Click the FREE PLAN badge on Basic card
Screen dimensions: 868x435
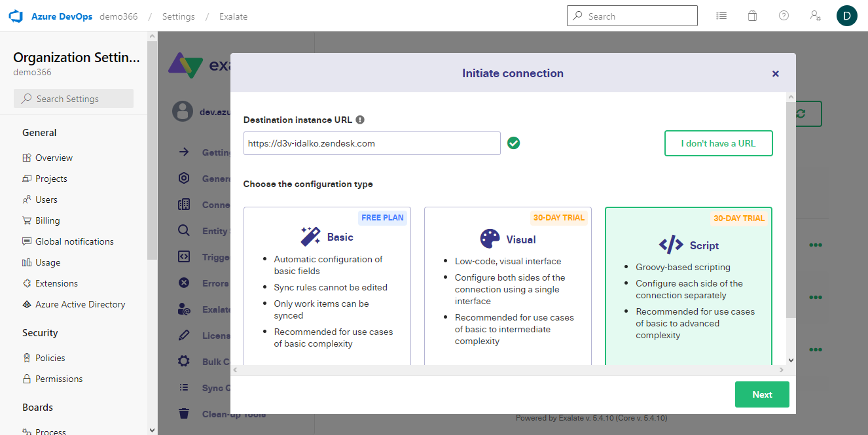coord(383,218)
